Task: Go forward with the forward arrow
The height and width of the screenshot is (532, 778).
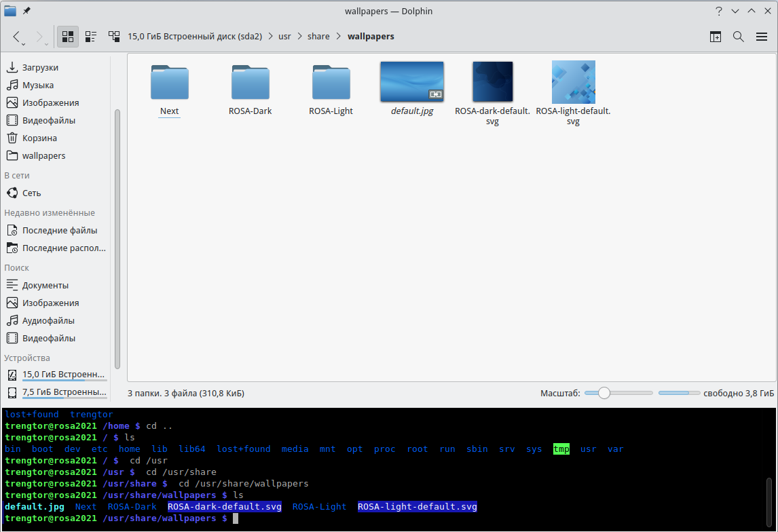Action: pyautogui.click(x=39, y=36)
